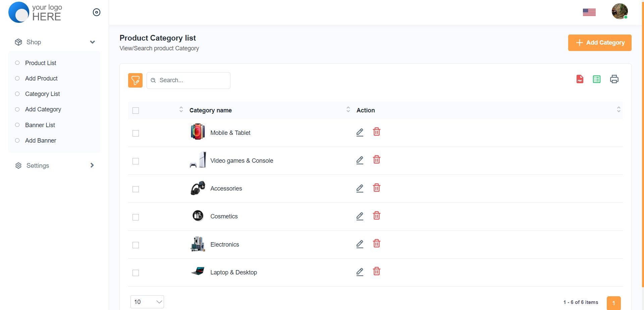
Task: Click the Add Category button
Action: [x=599, y=43]
